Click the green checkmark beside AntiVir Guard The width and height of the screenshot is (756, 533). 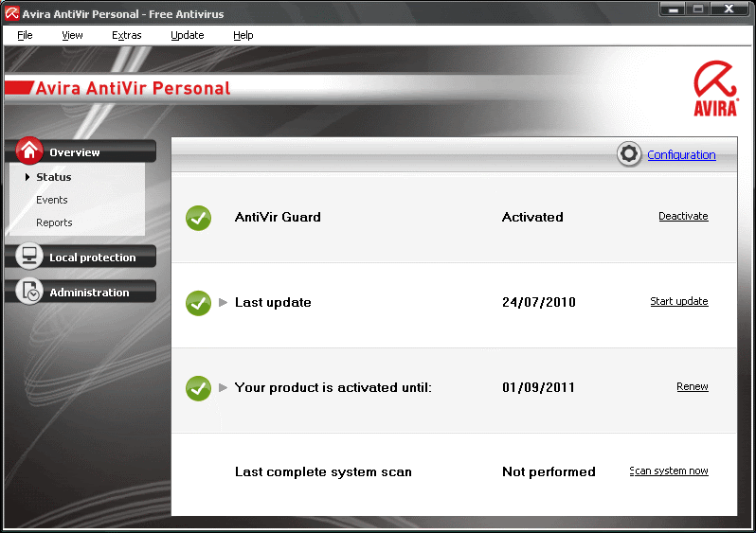point(198,218)
